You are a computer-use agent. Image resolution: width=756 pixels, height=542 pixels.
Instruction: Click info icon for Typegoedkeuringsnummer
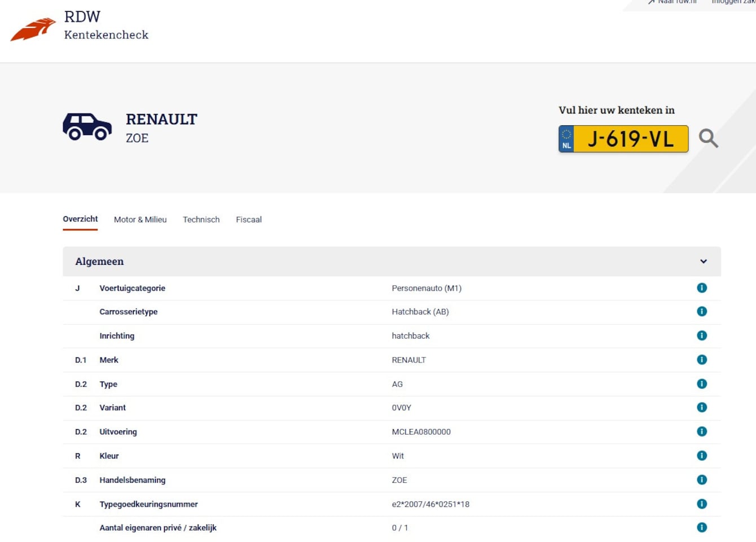tap(701, 504)
